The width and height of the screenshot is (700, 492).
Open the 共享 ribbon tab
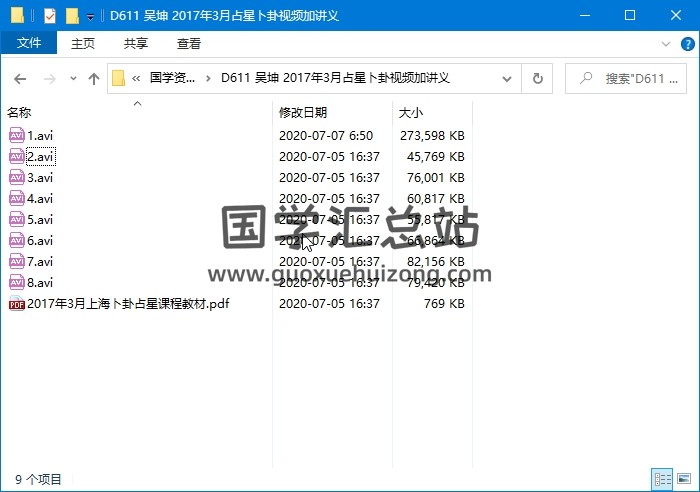[136, 43]
